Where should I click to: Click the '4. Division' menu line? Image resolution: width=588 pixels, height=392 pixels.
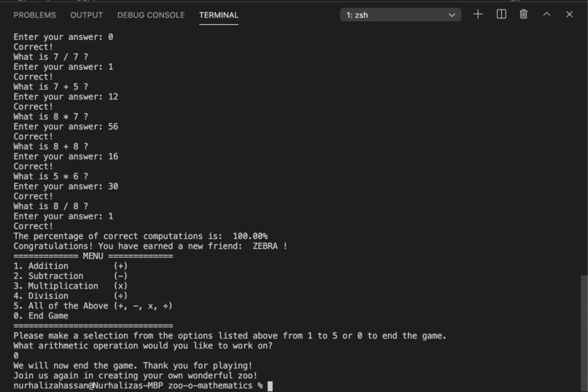click(71, 296)
